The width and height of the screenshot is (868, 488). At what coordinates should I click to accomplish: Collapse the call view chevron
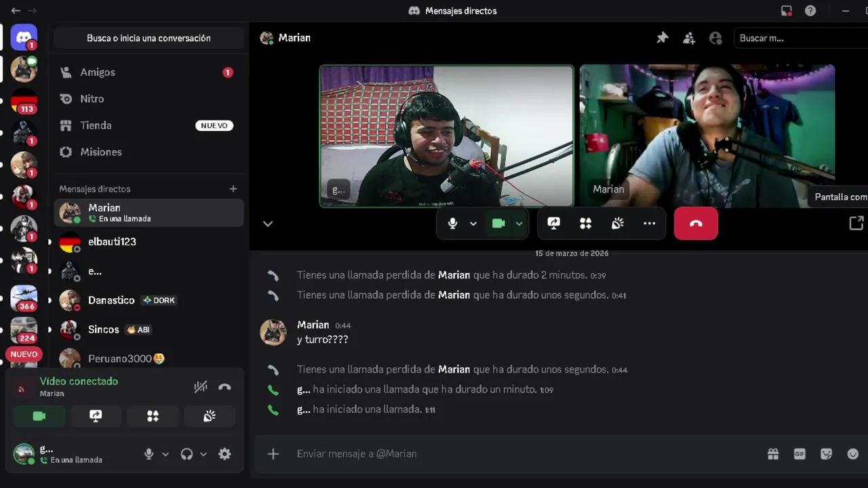click(268, 224)
